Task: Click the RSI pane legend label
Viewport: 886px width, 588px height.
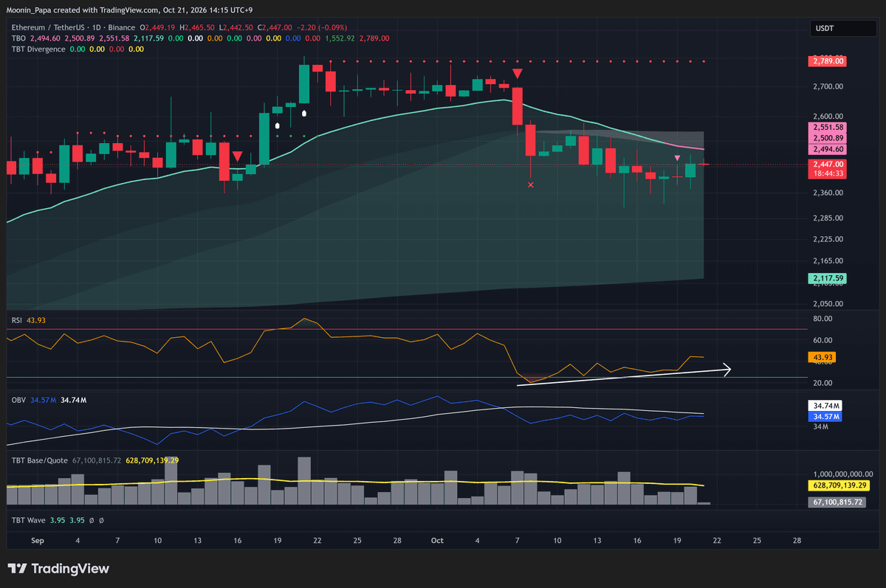Action: [17, 319]
